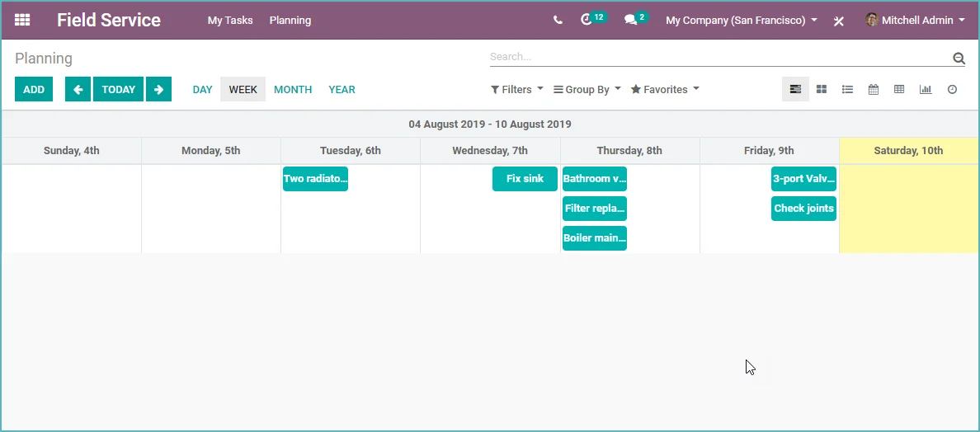Click into the Search field
The height and width of the screenshot is (432, 980).
tap(719, 57)
